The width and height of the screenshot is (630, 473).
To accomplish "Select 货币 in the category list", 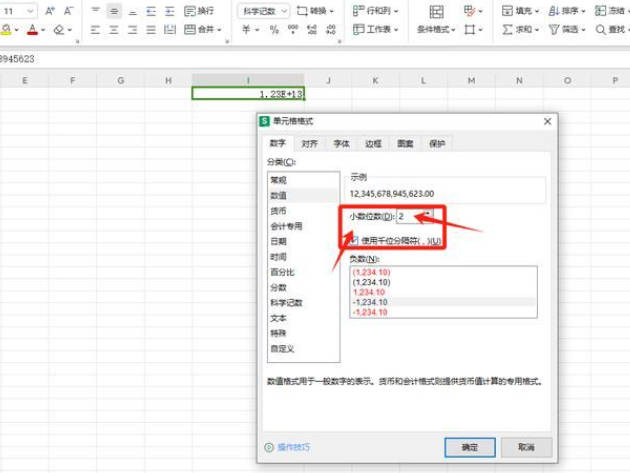I will (303, 211).
